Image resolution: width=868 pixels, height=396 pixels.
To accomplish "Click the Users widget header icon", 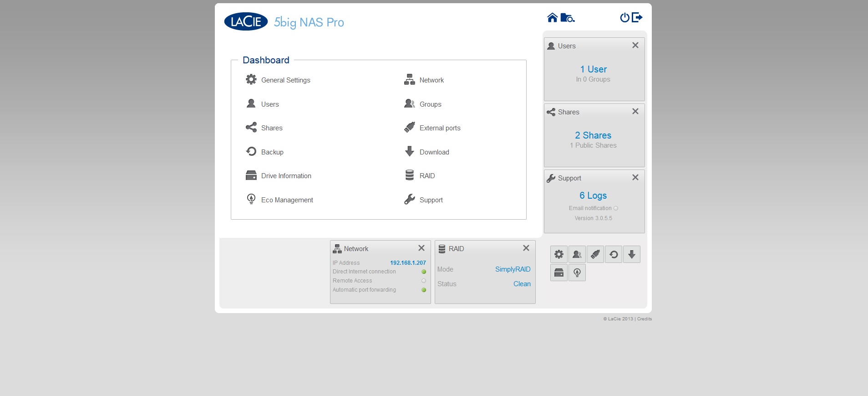I will 551,46.
